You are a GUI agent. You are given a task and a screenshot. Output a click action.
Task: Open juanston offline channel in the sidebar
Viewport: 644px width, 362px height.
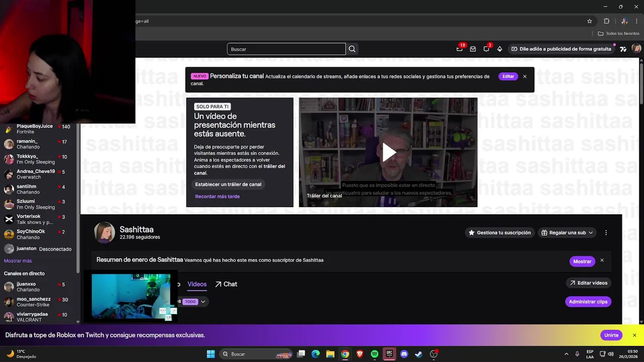[x=38, y=249]
